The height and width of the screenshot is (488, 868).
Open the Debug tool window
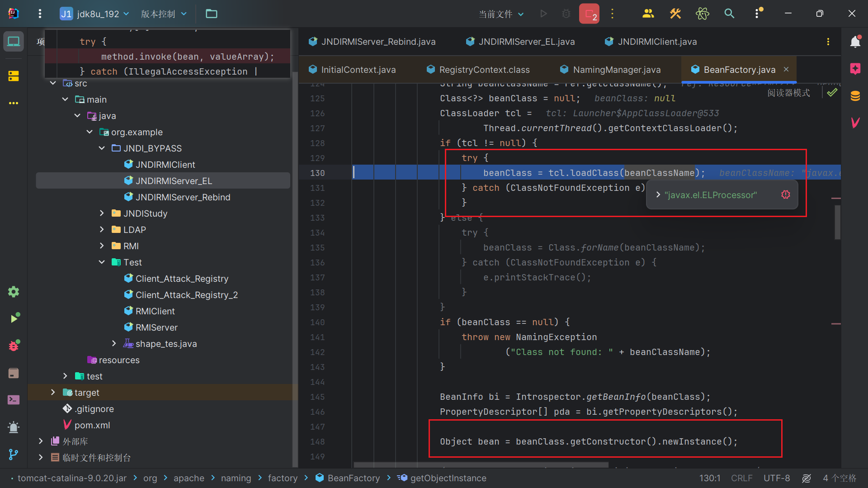[x=14, y=346]
